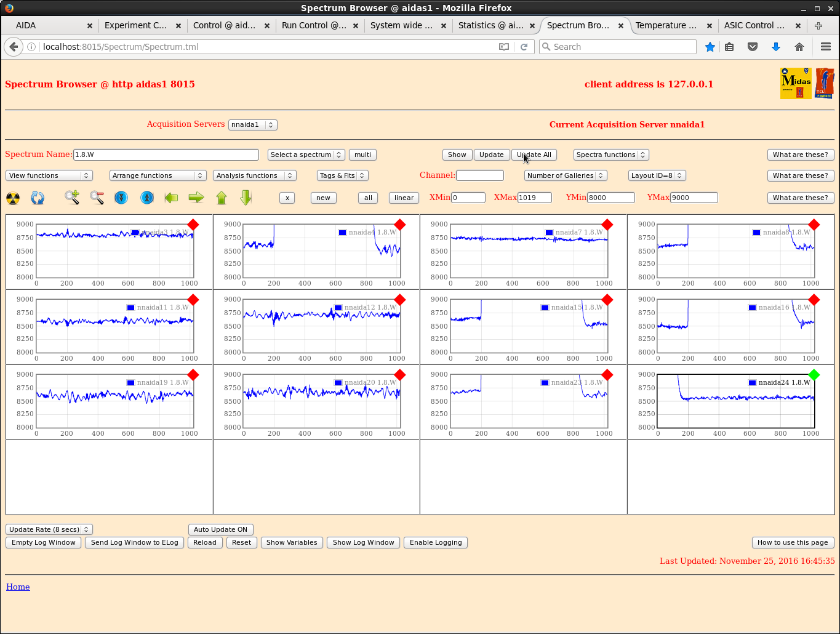Expand the View functions dropdown
Image resolution: width=840 pixels, height=634 pixels.
49,175
